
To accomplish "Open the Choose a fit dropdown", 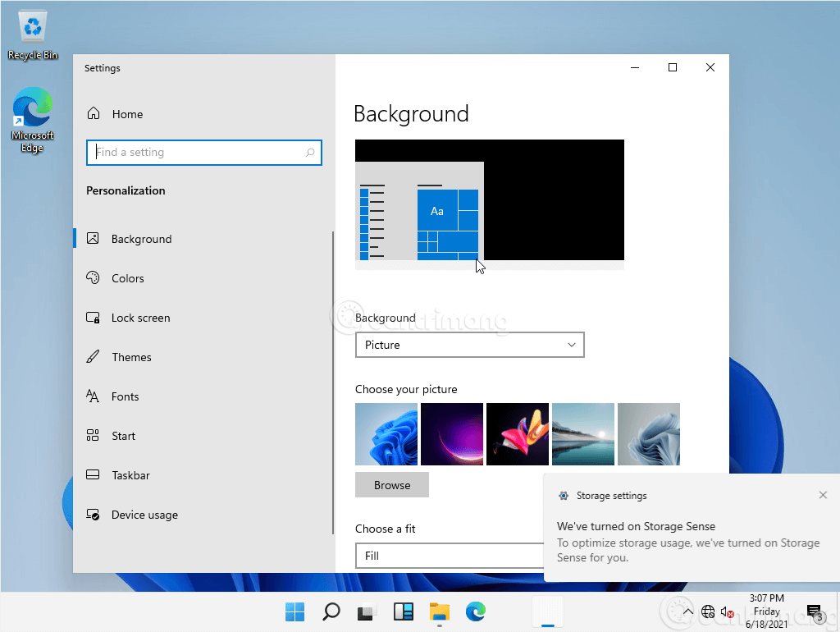I will coord(451,556).
